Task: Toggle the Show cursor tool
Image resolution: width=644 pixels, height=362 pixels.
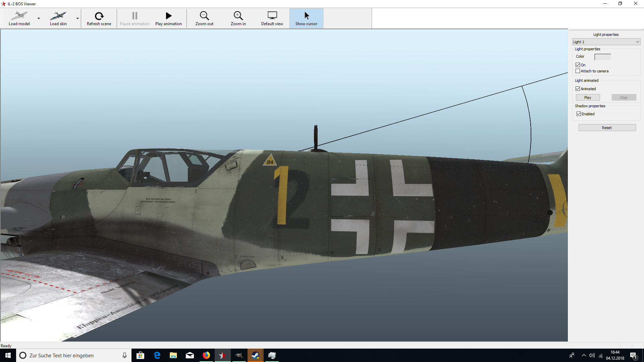Action: pos(306,18)
